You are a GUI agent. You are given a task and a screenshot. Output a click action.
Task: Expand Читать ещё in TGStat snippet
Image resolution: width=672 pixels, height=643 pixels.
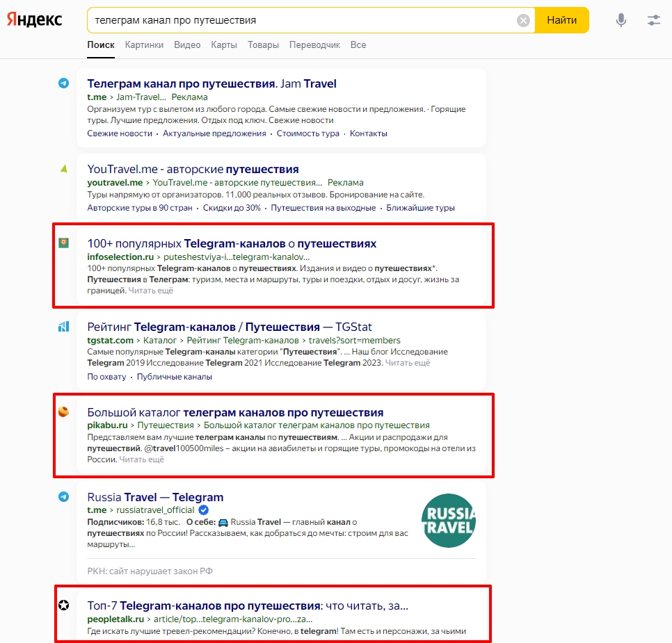408,363
